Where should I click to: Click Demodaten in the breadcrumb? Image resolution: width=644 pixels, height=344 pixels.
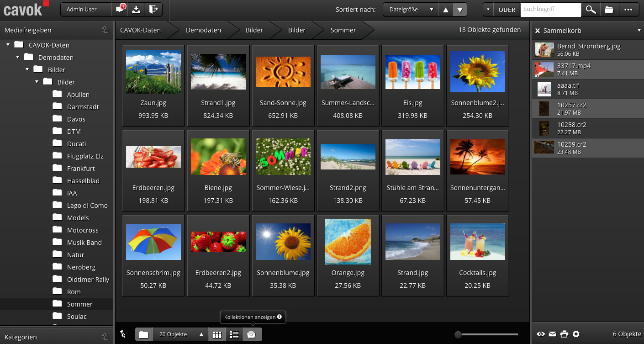point(203,30)
